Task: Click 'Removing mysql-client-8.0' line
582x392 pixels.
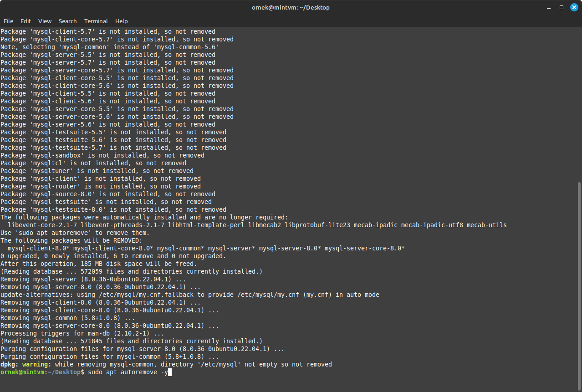Action: point(101,303)
